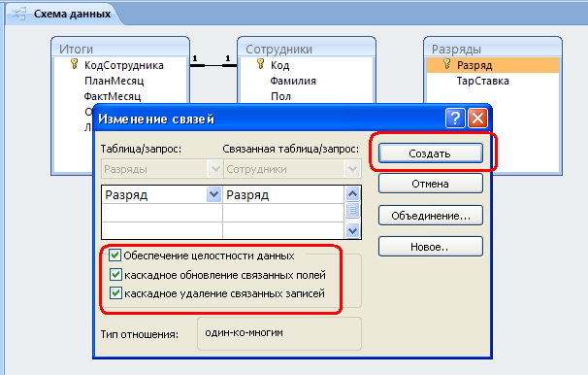Select highlighted Разряд field in Разряды table
The width and height of the screenshot is (588, 375).
pyautogui.click(x=493, y=65)
